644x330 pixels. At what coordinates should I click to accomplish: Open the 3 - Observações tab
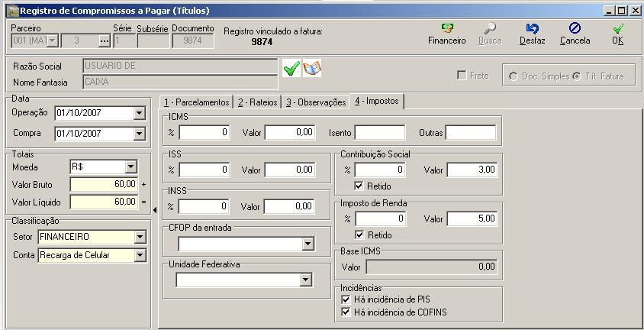(x=315, y=102)
